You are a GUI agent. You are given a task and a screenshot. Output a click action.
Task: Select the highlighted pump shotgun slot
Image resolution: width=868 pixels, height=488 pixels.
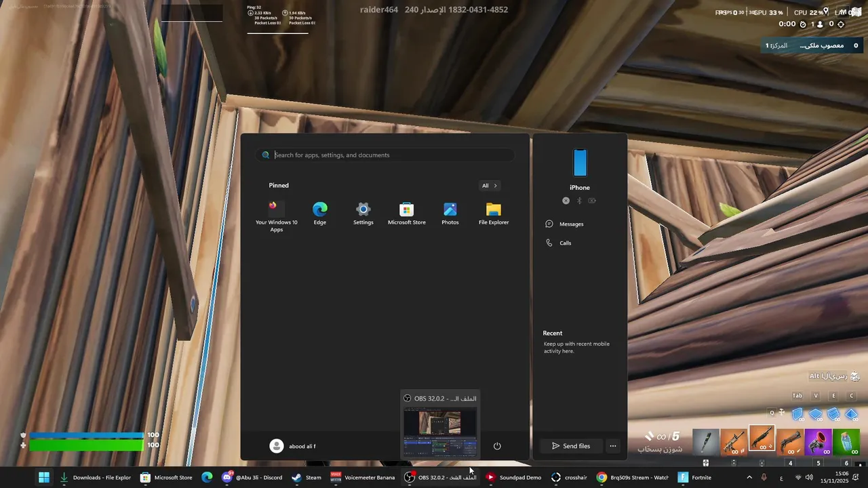(762, 439)
